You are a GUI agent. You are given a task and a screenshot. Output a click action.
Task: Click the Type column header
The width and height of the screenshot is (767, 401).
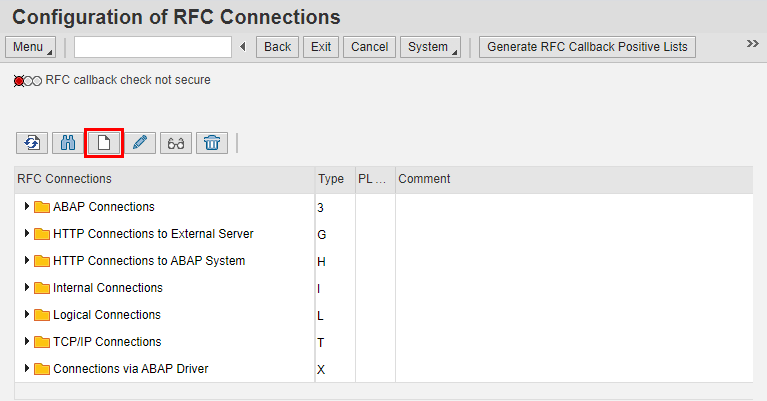click(x=331, y=179)
